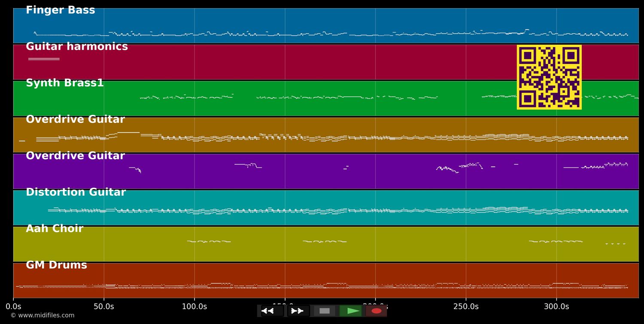This screenshot has height=324, width=644.
Task: Select the Distortion Guitar track label
Action: click(76, 192)
